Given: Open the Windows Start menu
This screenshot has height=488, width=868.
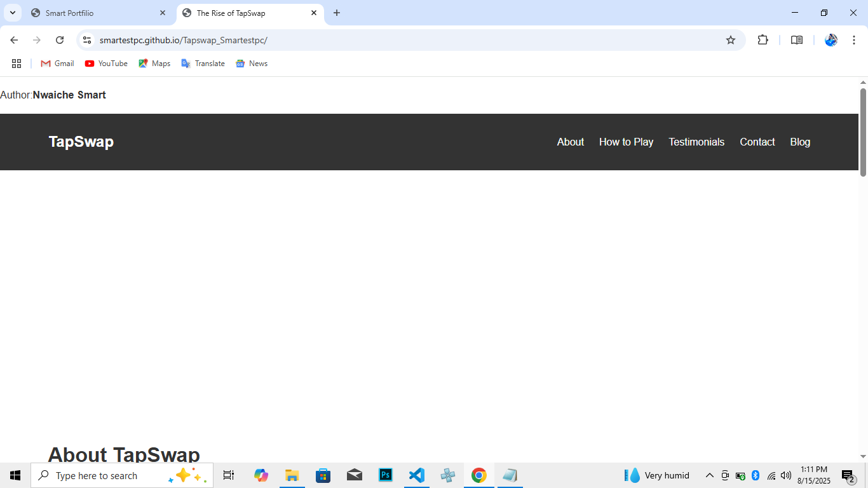Looking at the screenshot, I should click(x=15, y=475).
